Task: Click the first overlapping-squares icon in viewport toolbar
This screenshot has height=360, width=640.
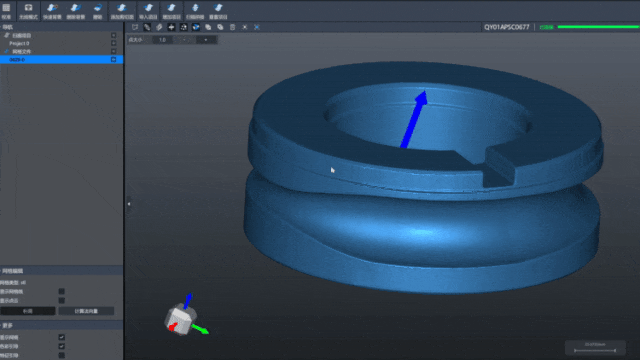Action: click(208, 27)
